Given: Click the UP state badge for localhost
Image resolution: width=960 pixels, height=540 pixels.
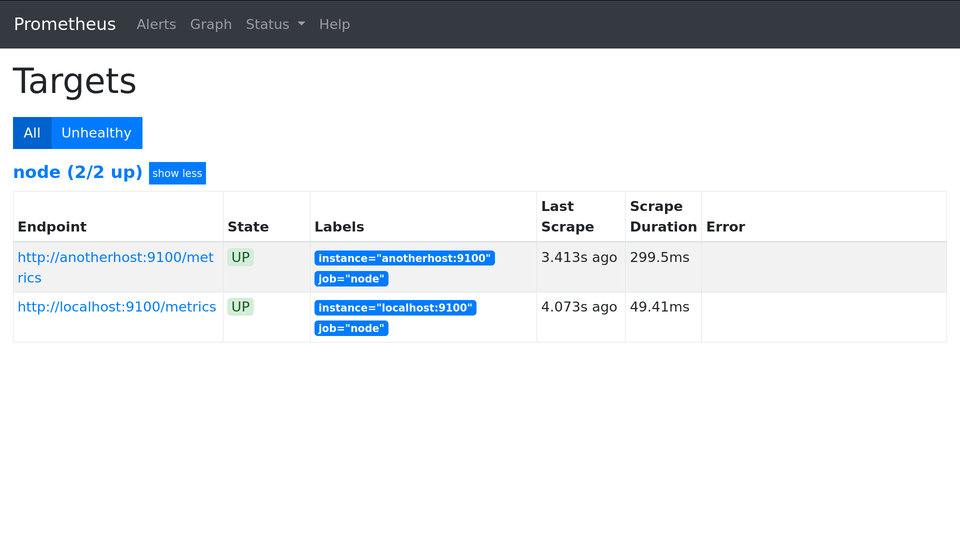Looking at the screenshot, I should (240, 307).
